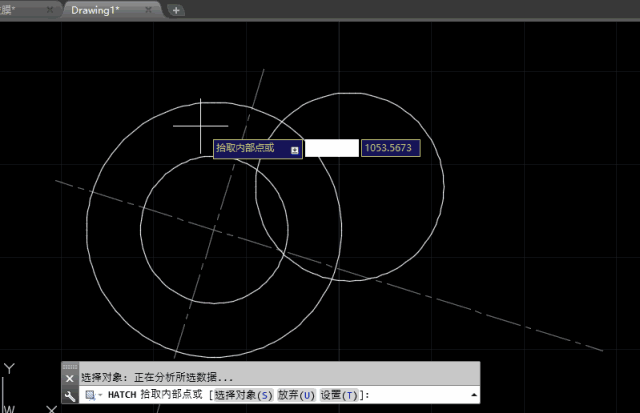The width and height of the screenshot is (640, 413).
Task: Click the UCS Y axis icon
Action: tap(9, 370)
